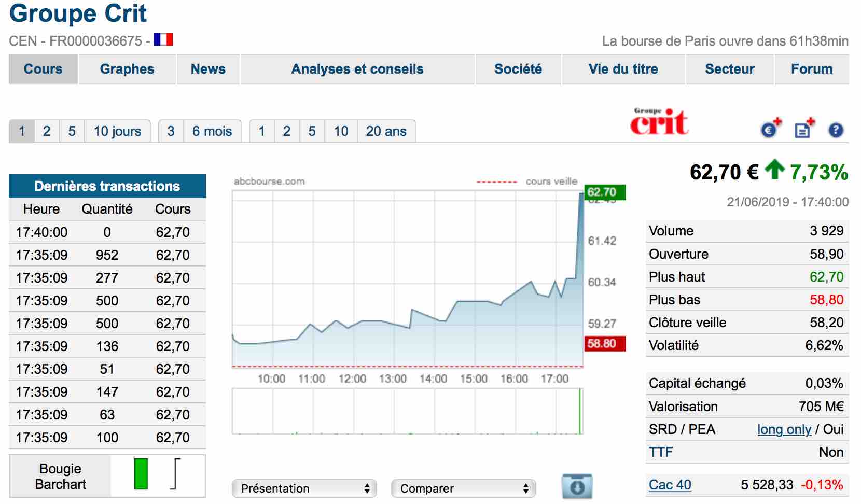Click the quantity 136 cell

click(107, 346)
